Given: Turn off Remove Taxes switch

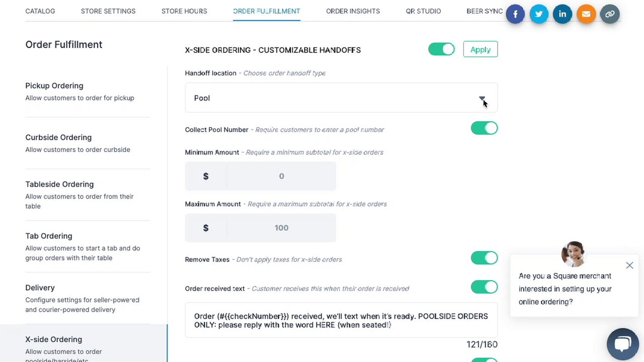Looking at the screenshot, I should pos(484,258).
